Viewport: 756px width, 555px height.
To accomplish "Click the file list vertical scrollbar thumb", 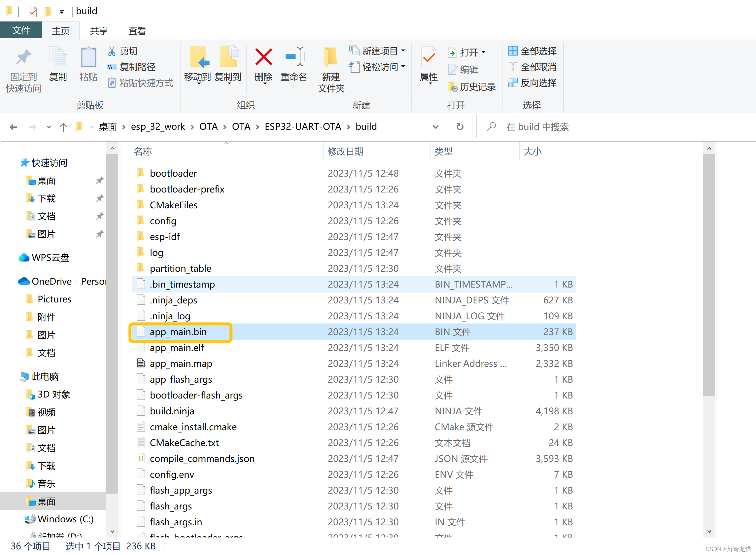I will [x=709, y=275].
